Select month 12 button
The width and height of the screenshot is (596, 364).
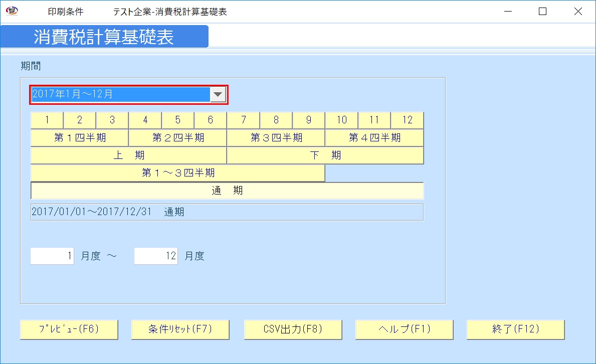[x=407, y=120]
